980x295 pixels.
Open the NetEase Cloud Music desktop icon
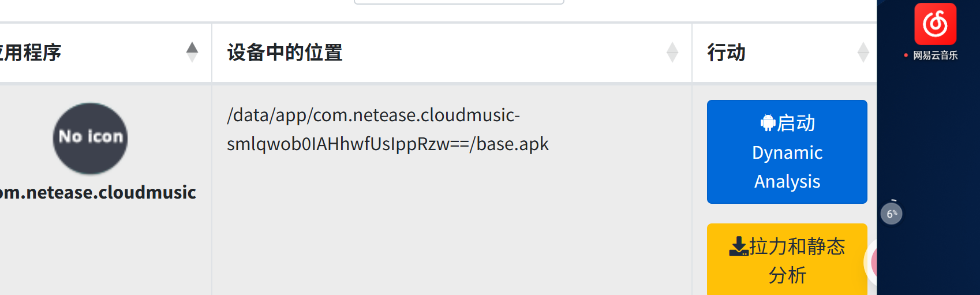pos(935,24)
